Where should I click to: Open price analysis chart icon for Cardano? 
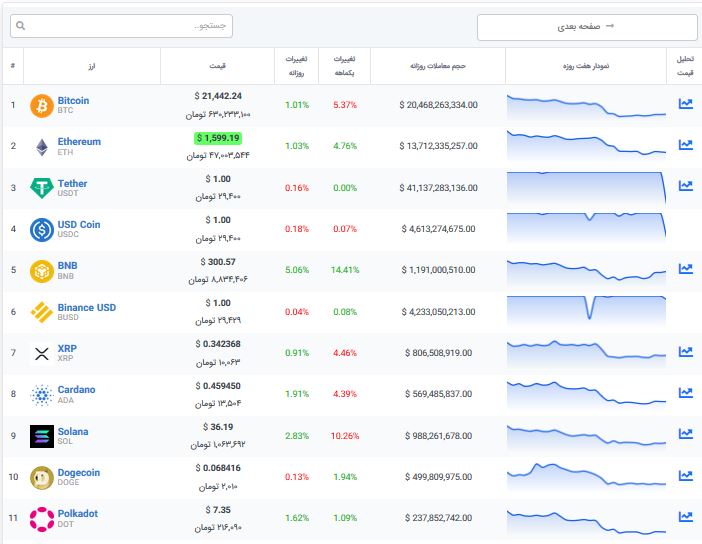(685, 393)
